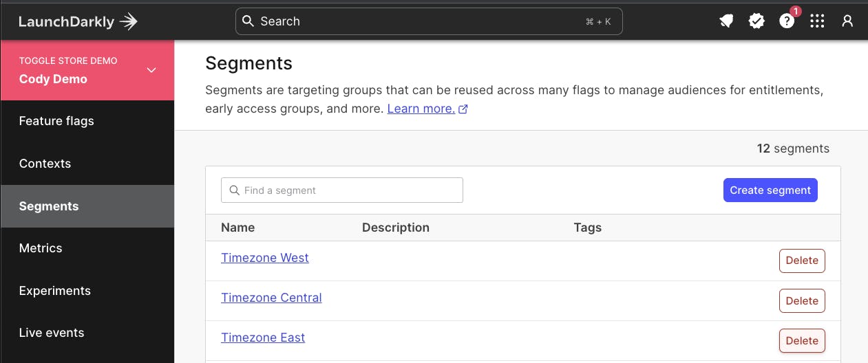
Task: Focus the Find a segment field
Action: click(x=342, y=190)
